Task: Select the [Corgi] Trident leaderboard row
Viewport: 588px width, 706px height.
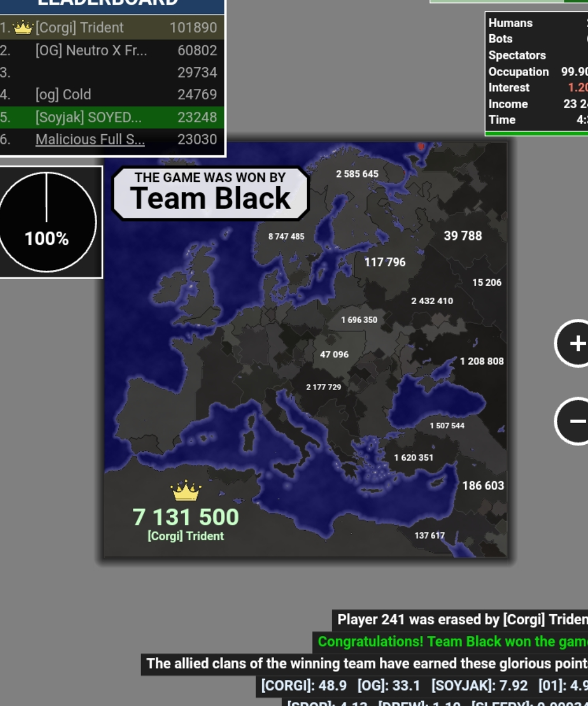Action: point(112,28)
